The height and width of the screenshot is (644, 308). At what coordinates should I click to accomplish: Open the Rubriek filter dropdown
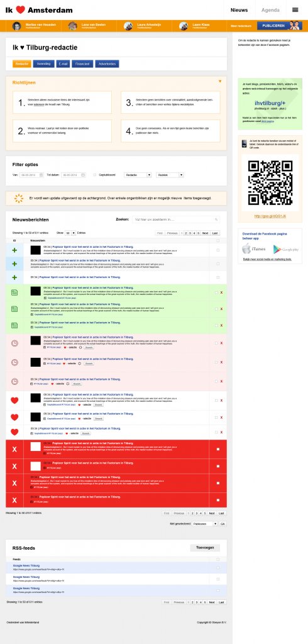point(170,175)
